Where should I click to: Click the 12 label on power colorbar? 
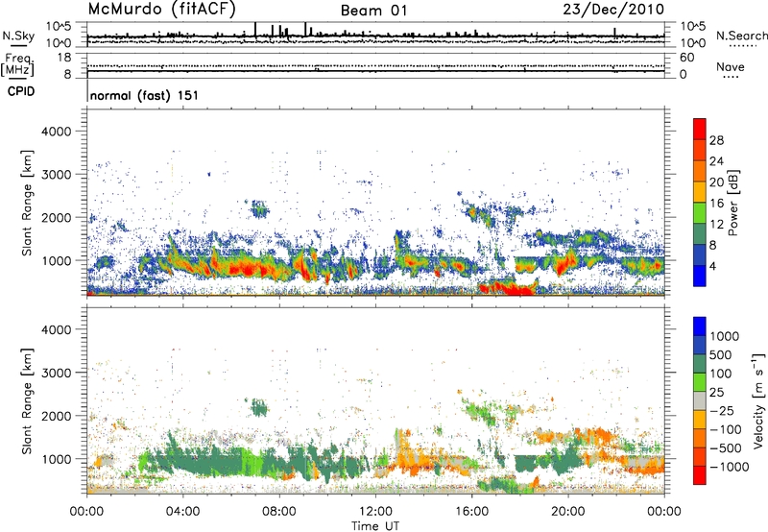(716, 225)
